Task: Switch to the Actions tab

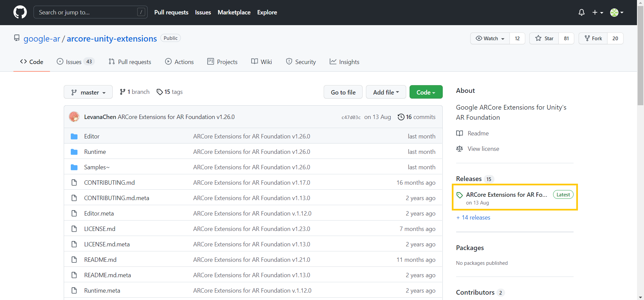Action: coord(179,62)
